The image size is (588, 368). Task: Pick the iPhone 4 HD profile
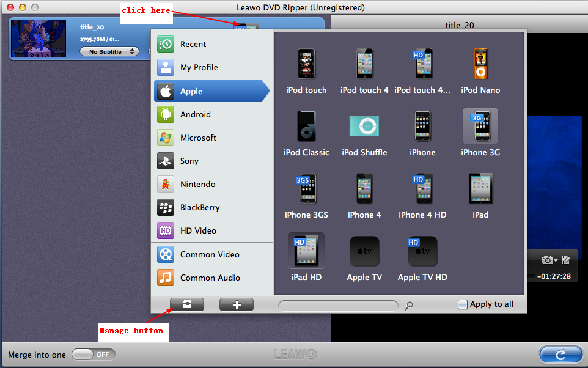pos(422,196)
